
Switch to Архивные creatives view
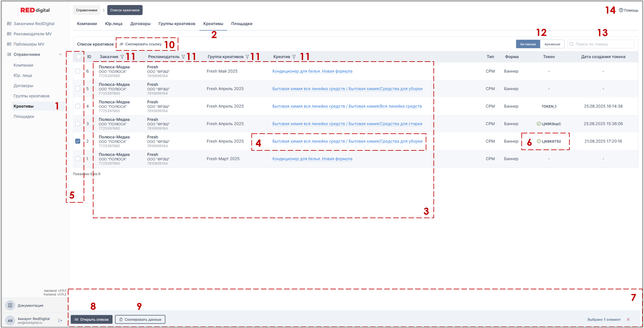(x=552, y=44)
